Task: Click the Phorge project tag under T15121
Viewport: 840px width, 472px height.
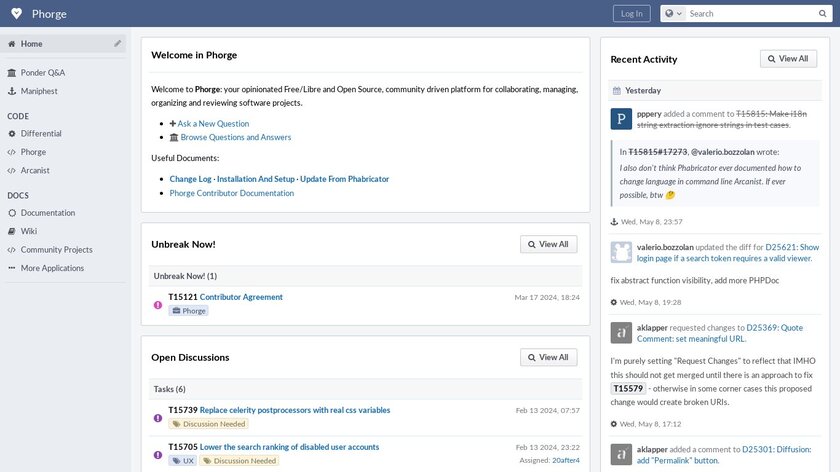Action: click(189, 311)
